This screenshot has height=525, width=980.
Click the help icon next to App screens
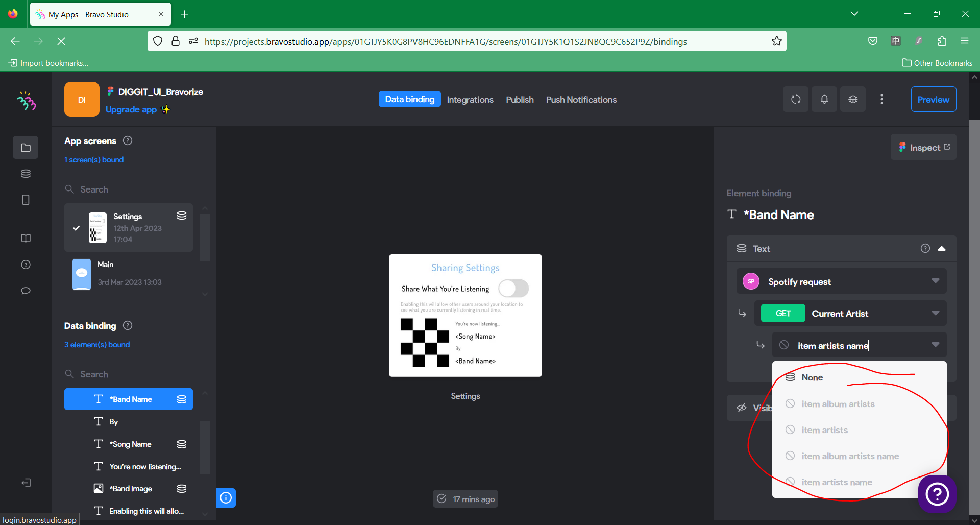point(128,140)
